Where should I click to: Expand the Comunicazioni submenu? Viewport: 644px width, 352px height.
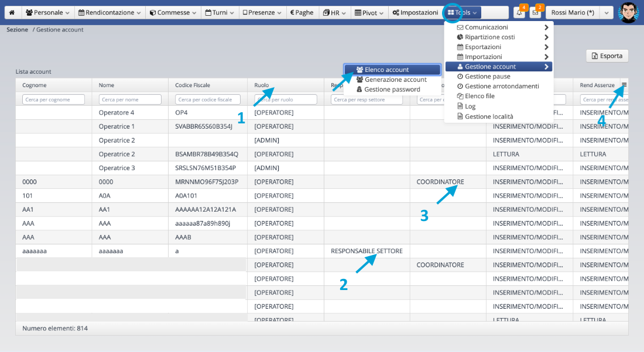pyautogui.click(x=486, y=27)
